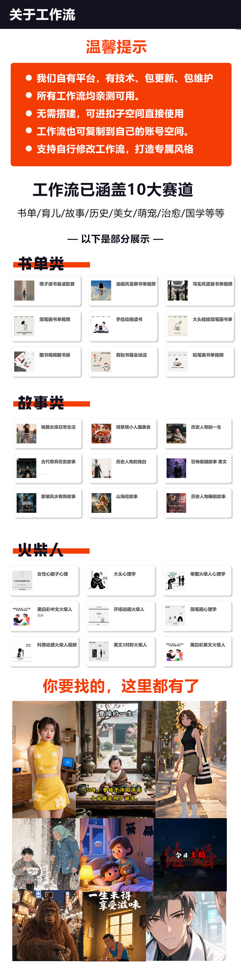Select the 山海经故事 card
This screenshot has width=241, height=980.
[123, 503]
